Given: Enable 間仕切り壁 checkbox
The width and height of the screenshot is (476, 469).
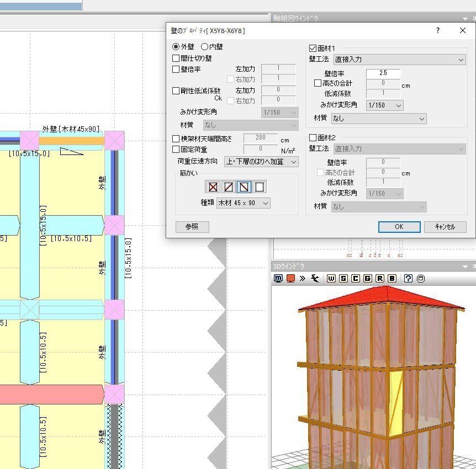Looking at the screenshot, I should 176,58.
